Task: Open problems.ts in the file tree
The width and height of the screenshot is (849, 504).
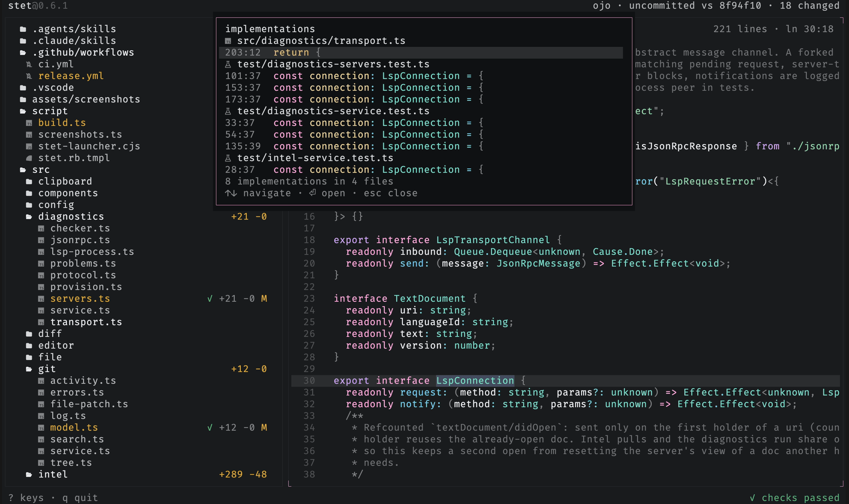Action: click(83, 264)
